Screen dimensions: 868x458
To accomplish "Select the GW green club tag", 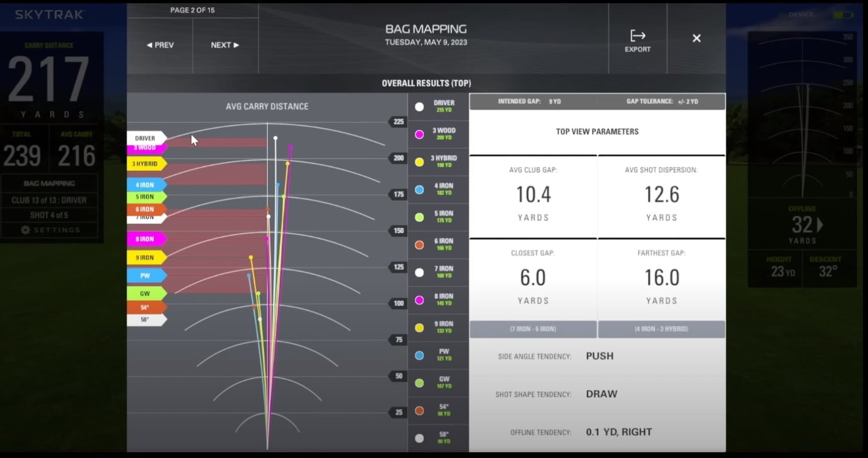I will tap(146, 293).
